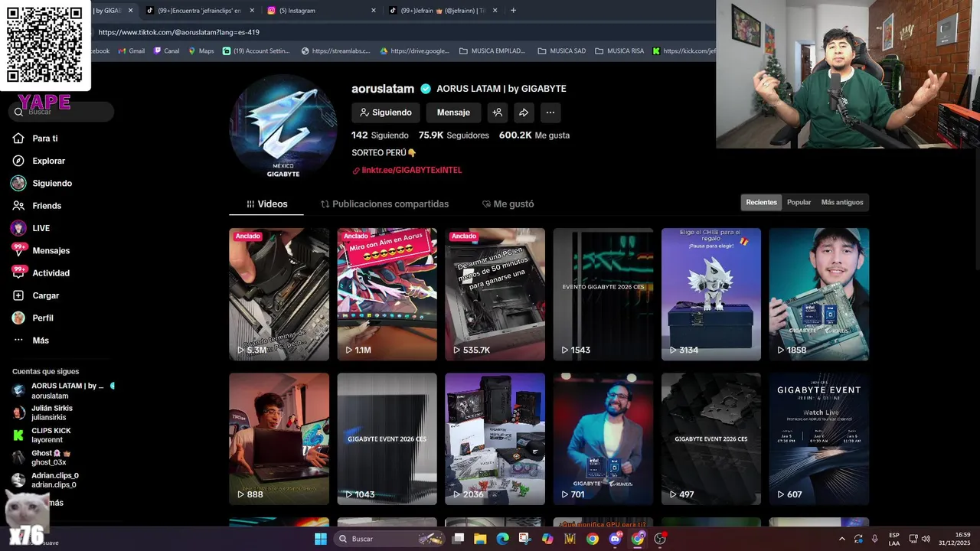Select Más antiguos sort option
Image resolution: width=980 pixels, height=551 pixels.
[x=841, y=203]
